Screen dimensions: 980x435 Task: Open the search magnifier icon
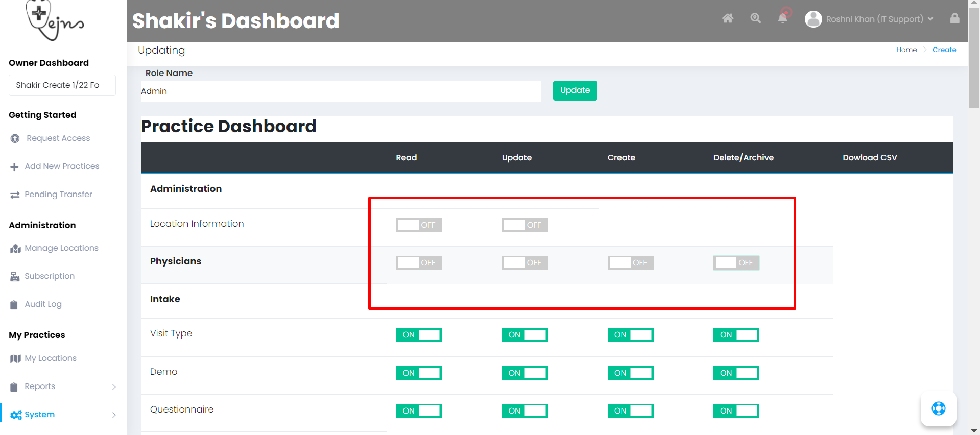[x=755, y=18]
